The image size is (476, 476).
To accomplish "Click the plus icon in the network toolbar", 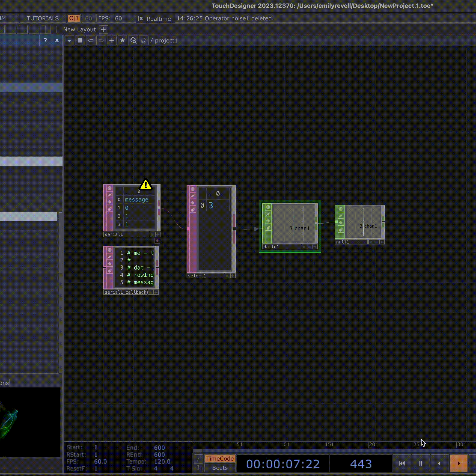I will click(112, 40).
